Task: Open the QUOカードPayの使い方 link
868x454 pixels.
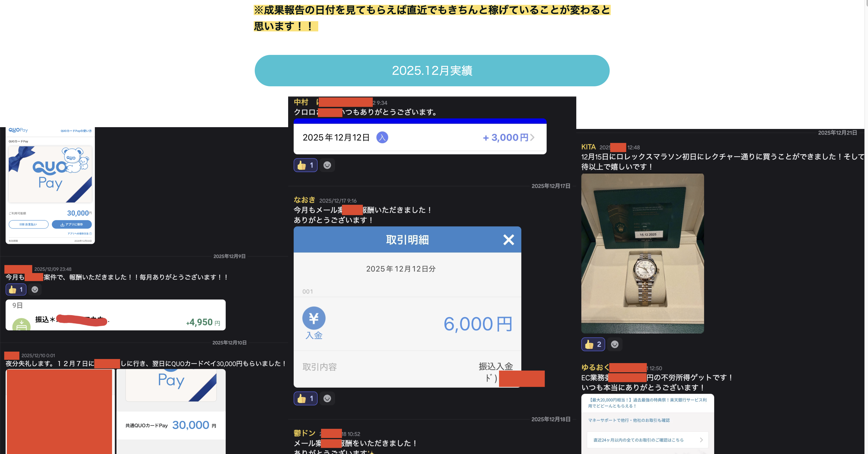Action: pos(76,131)
